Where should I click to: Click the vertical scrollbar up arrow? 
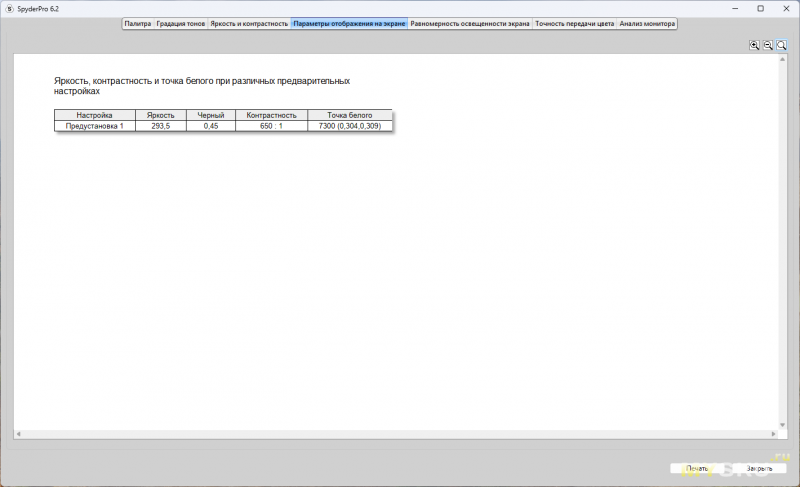782,59
